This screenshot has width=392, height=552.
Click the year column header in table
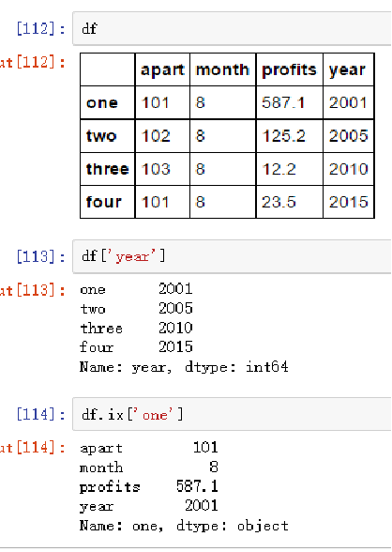click(349, 69)
